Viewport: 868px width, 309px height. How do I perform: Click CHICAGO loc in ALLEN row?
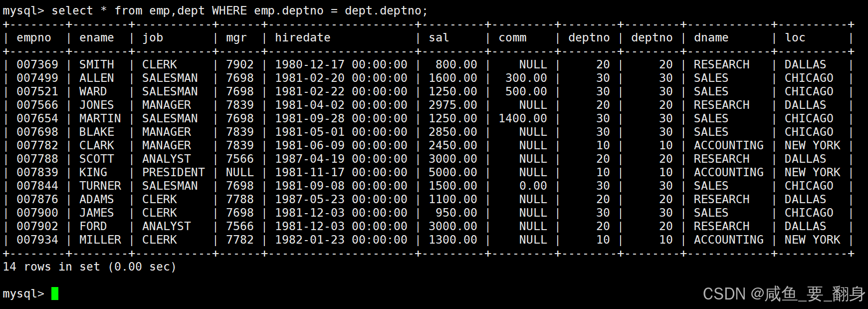pos(809,78)
